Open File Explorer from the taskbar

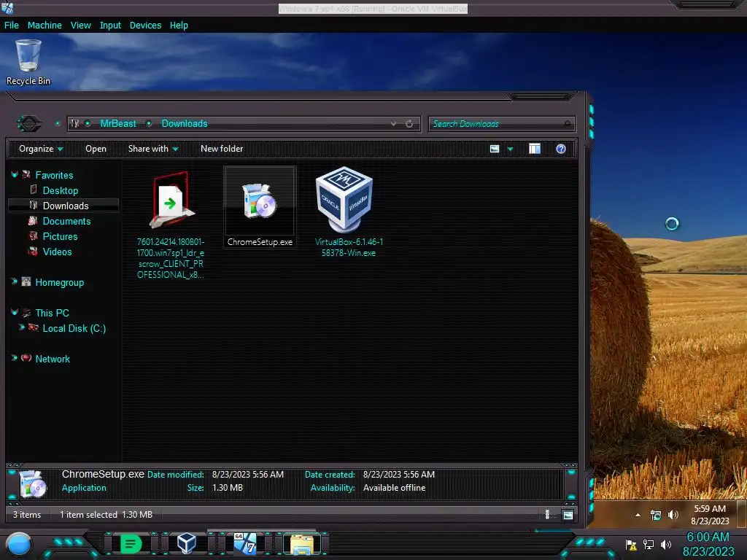pos(302,544)
